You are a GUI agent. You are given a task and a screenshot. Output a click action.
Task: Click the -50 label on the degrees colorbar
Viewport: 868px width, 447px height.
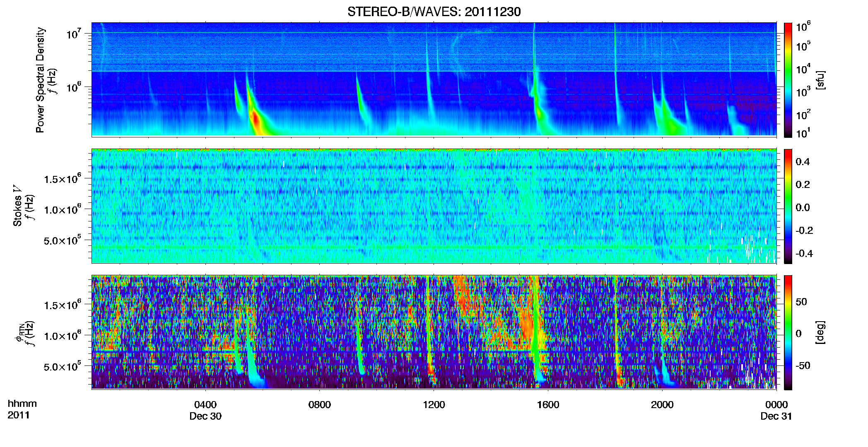pos(803,365)
